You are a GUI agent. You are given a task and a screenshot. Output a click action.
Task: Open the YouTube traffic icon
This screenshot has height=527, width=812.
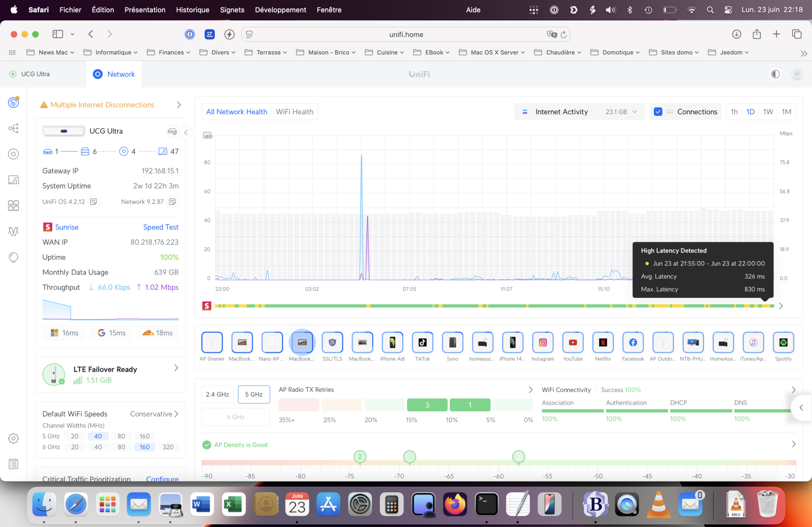click(x=573, y=343)
